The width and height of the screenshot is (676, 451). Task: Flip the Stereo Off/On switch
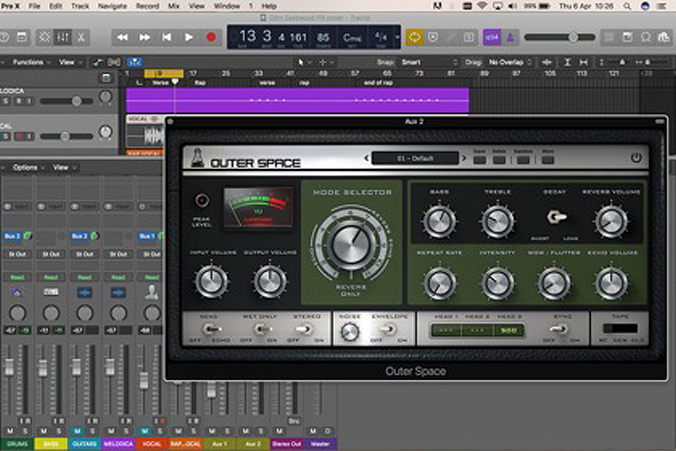304,330
